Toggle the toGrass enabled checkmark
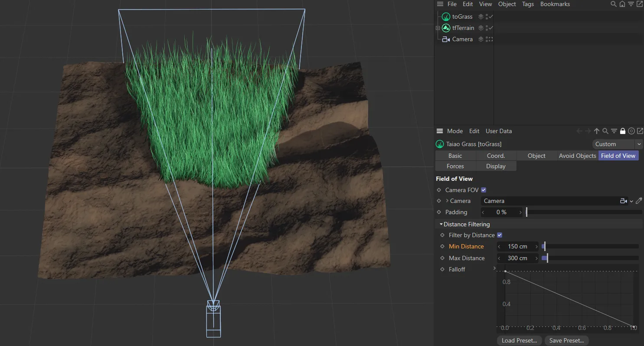 coord(491,17)
